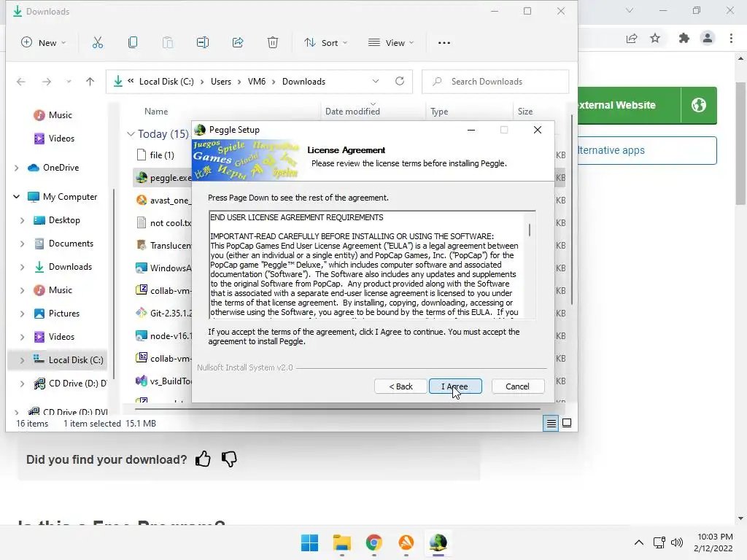
Task: Go back with Explorer back arrow
Action: pyautogui.click(x=21, y=82)
